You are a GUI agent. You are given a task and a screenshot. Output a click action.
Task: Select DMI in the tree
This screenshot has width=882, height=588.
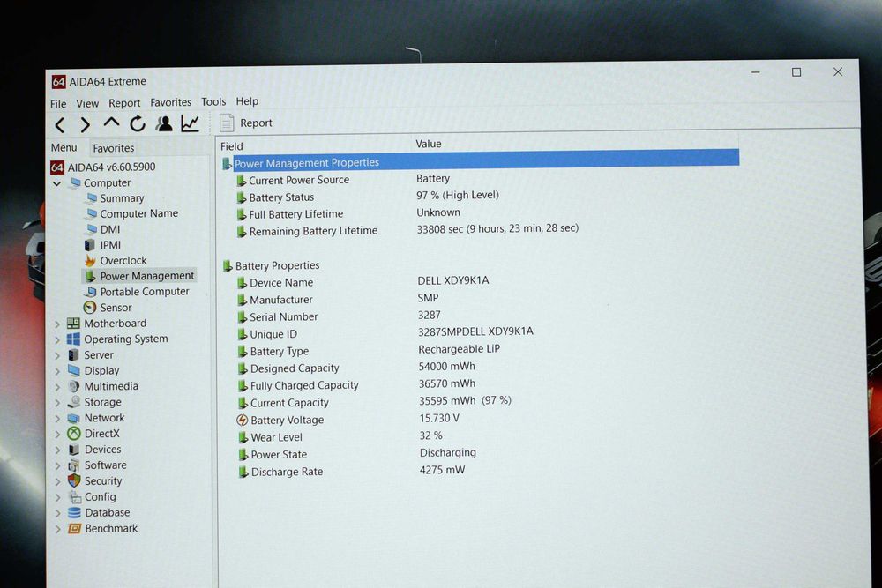109,229
